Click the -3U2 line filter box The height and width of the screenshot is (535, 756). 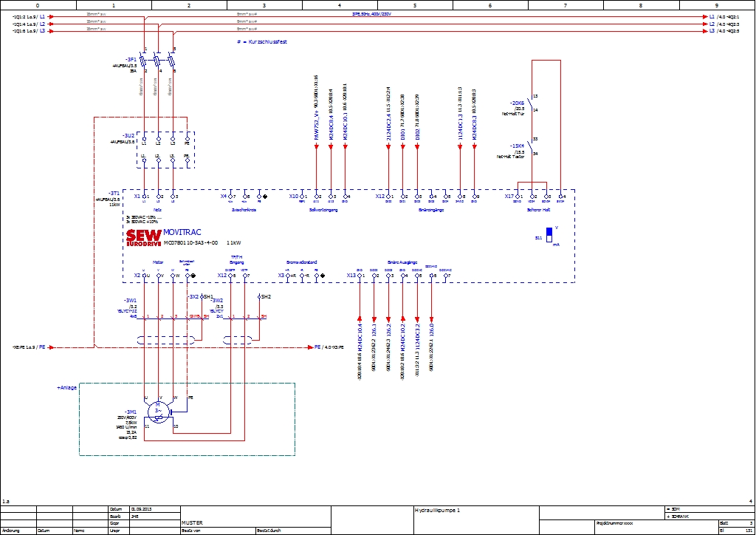tap(165, 149)
